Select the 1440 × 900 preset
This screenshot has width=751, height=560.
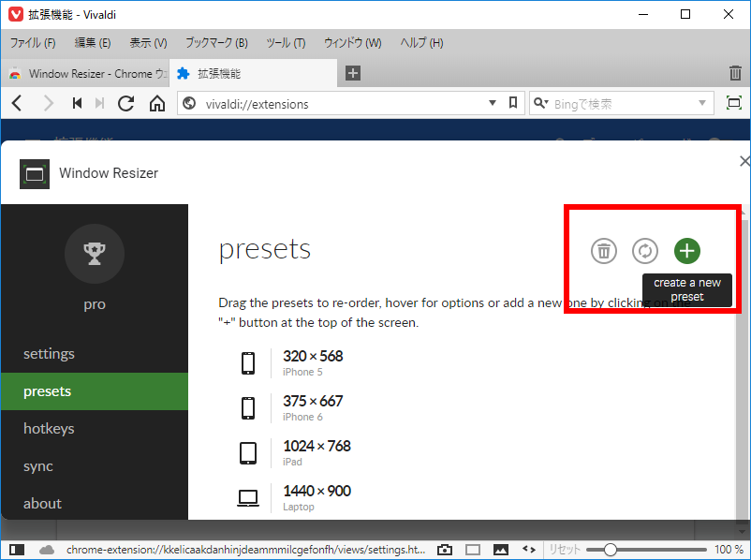tap(317, 491)
